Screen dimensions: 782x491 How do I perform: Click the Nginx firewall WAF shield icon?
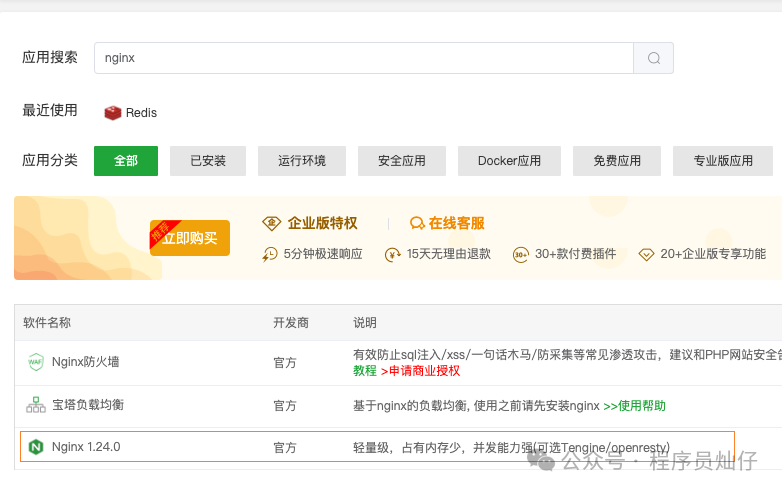[x=36, y=362]
